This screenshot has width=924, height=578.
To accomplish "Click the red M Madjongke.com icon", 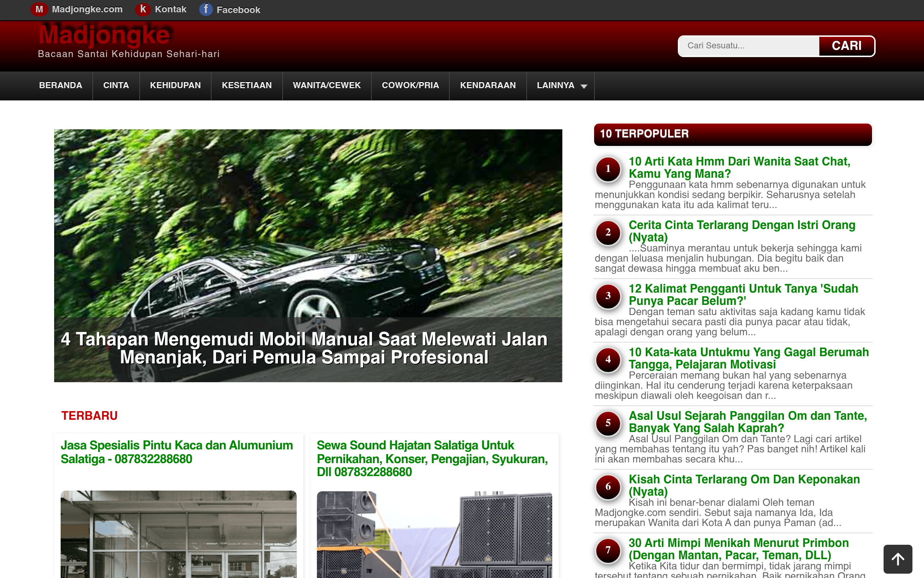I will pos(39,9).
